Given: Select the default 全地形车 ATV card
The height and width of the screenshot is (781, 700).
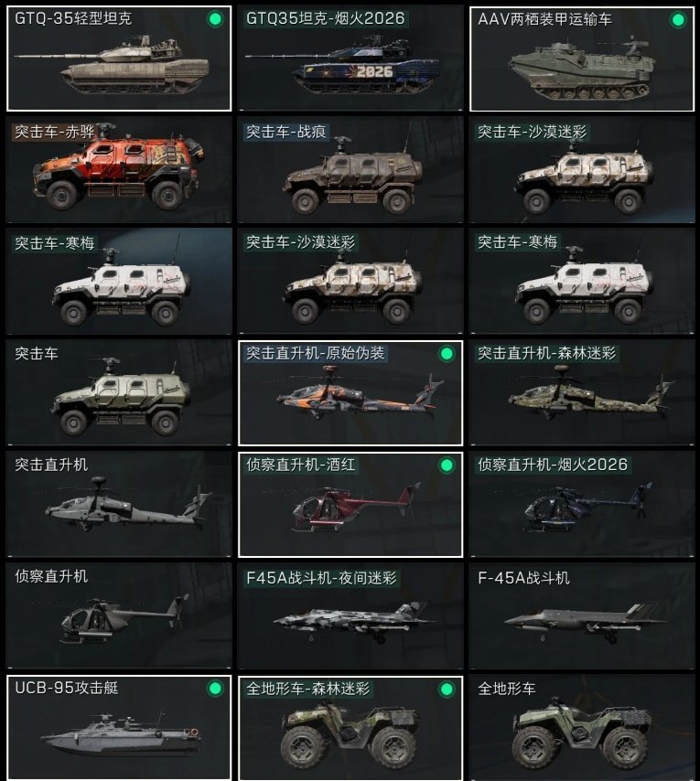Looking at the screenshot, I should [x=582, y=728].
